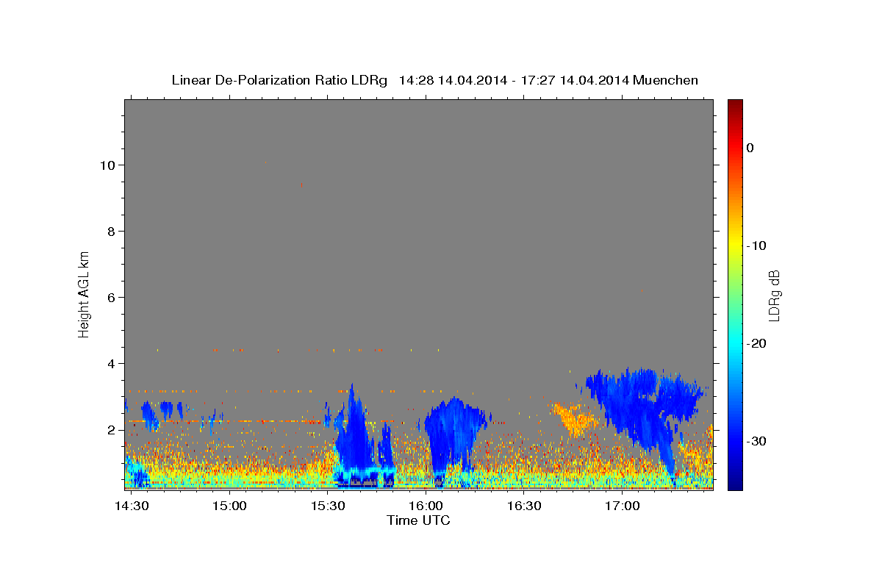Click the '16:00' time axis label
This screenshot has width=882, height=588.
pos(426,506)
